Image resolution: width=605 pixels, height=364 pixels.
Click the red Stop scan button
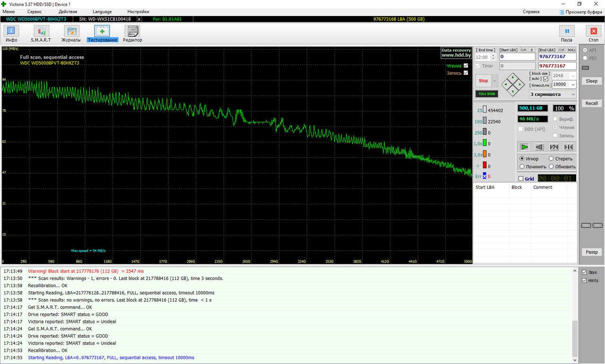484,81
